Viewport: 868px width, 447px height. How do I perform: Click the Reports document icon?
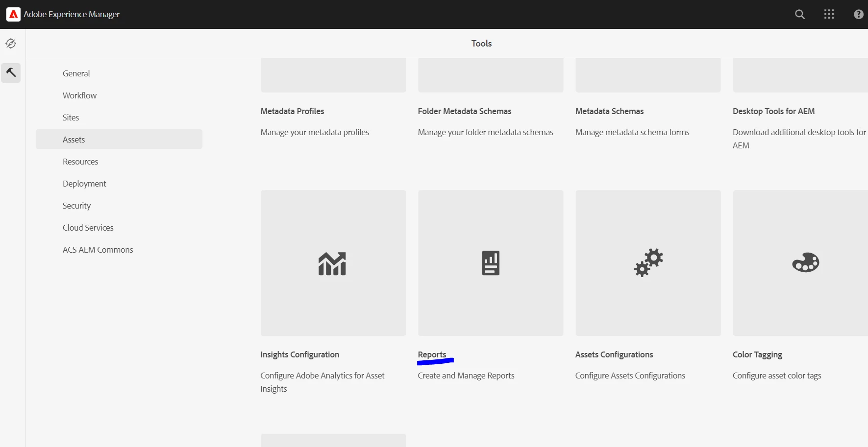coord(491,263)
